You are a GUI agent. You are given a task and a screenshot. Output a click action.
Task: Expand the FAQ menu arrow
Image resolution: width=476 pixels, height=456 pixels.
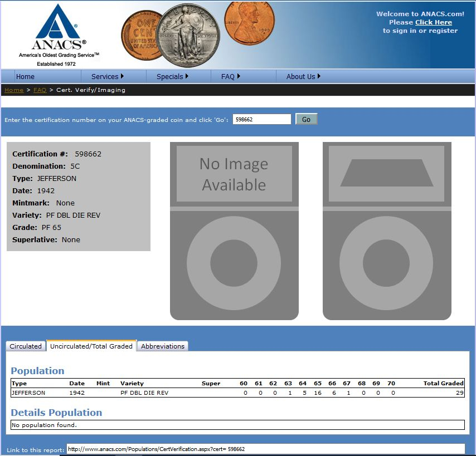pos(239,76)
